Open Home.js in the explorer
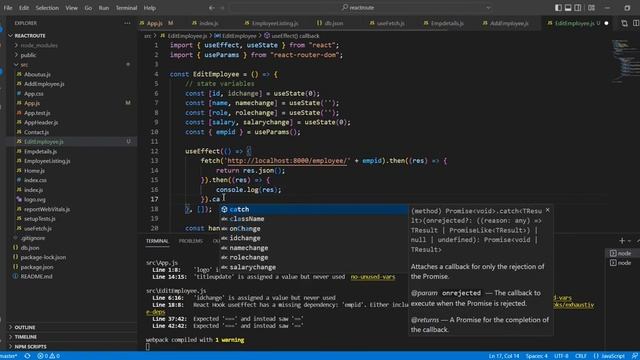 34,171
